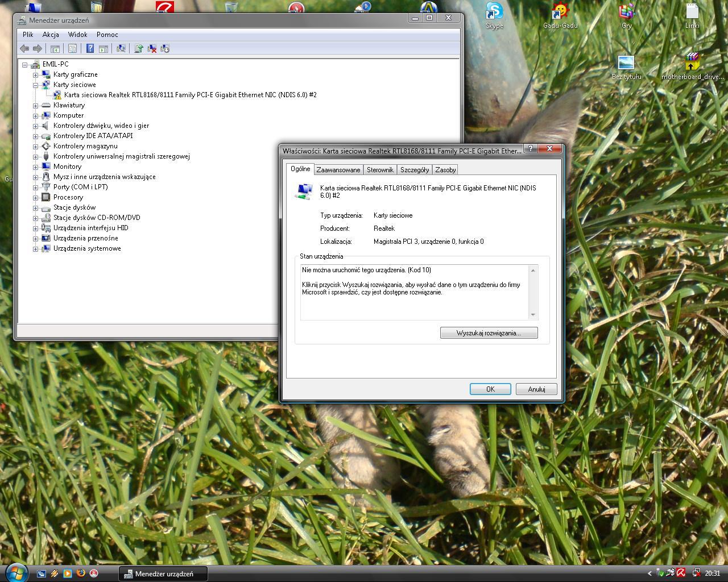
Task: Open the Widok menu
Action: [77, 35]
